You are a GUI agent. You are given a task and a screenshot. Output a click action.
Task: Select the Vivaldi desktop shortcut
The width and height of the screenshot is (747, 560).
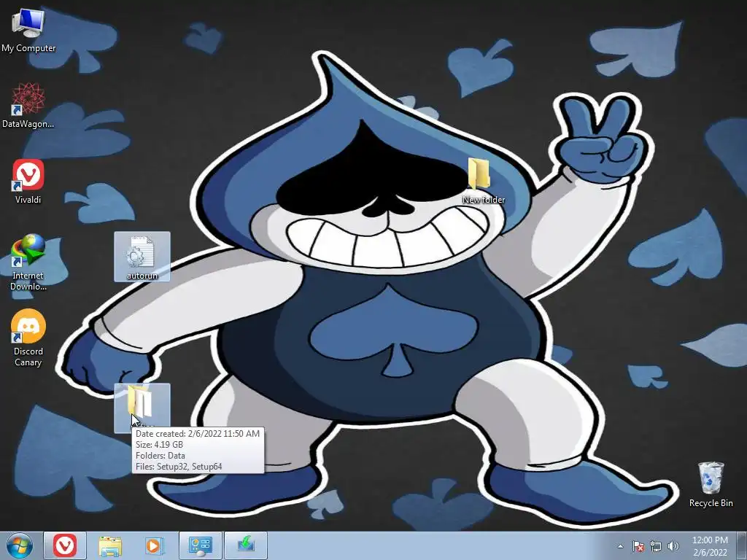[x=28, y=182]
